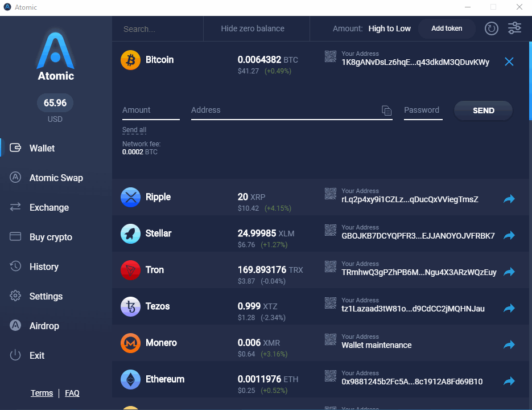The height and width of the screenshot is (410, 532).
Task: Open Settings from the sidebar
Action: [x=46, y=296]
